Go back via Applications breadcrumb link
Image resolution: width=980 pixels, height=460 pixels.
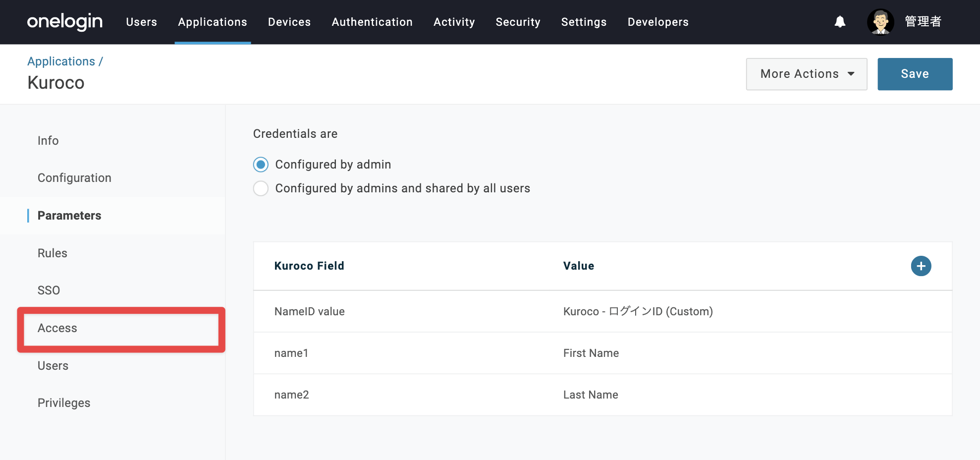tap(61, 61)
